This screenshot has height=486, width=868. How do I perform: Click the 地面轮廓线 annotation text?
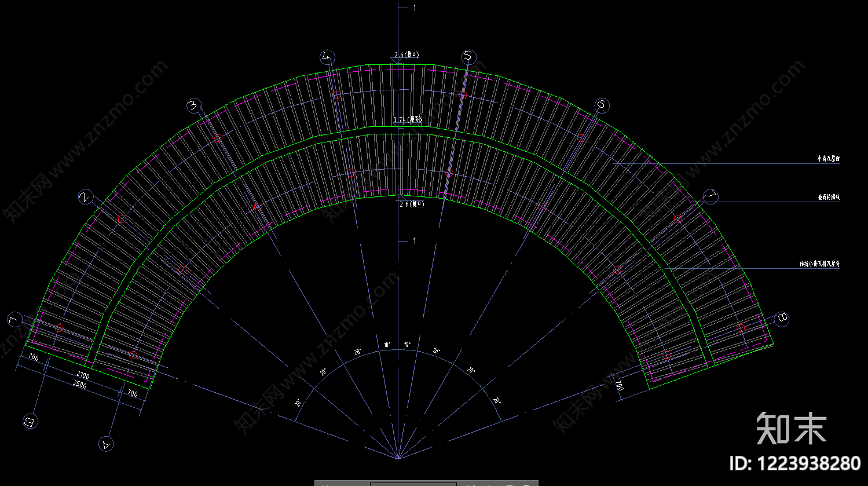pyautogui.click(x=828, y=198)
